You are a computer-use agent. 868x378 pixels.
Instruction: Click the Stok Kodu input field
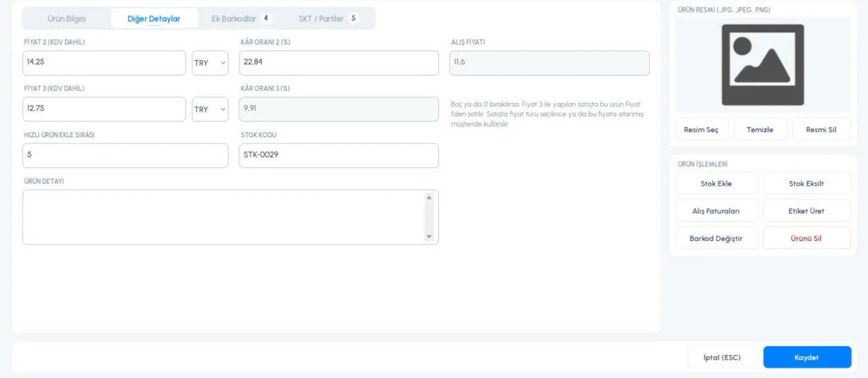[x=339, y=156]
